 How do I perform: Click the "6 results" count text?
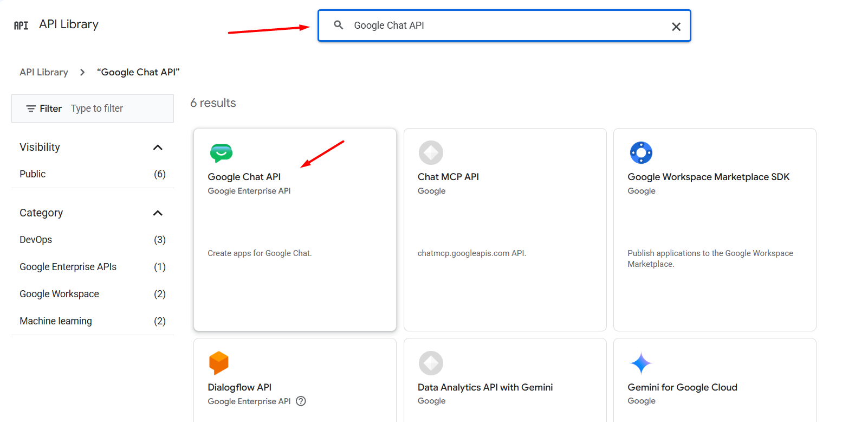213,103
